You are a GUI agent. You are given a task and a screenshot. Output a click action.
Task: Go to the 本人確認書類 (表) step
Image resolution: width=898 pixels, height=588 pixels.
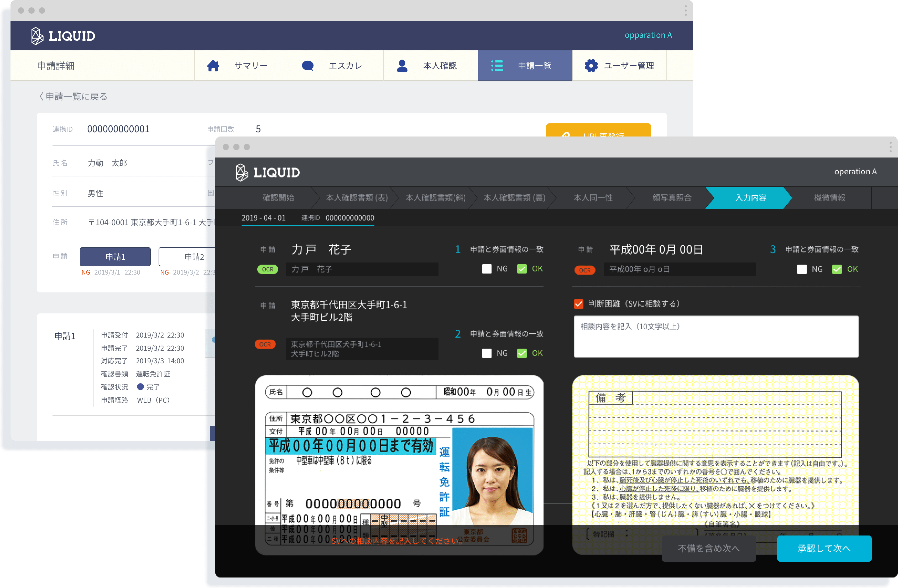tap(357, 198)
